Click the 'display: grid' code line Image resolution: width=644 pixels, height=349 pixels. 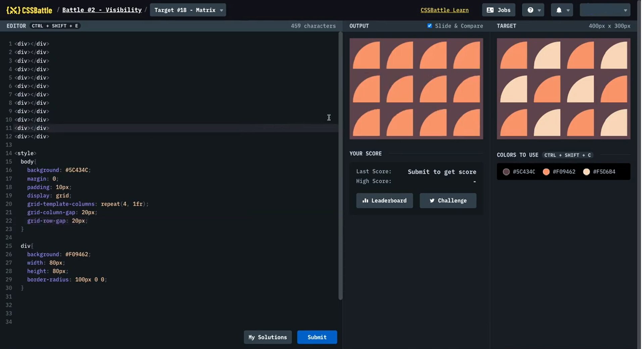point(49,195)
